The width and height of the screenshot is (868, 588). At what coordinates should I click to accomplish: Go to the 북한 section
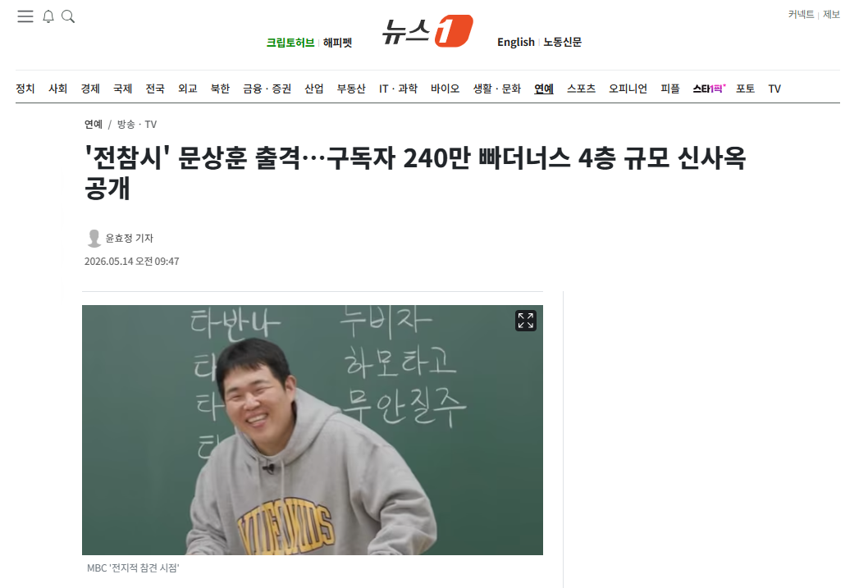(221, 89)
